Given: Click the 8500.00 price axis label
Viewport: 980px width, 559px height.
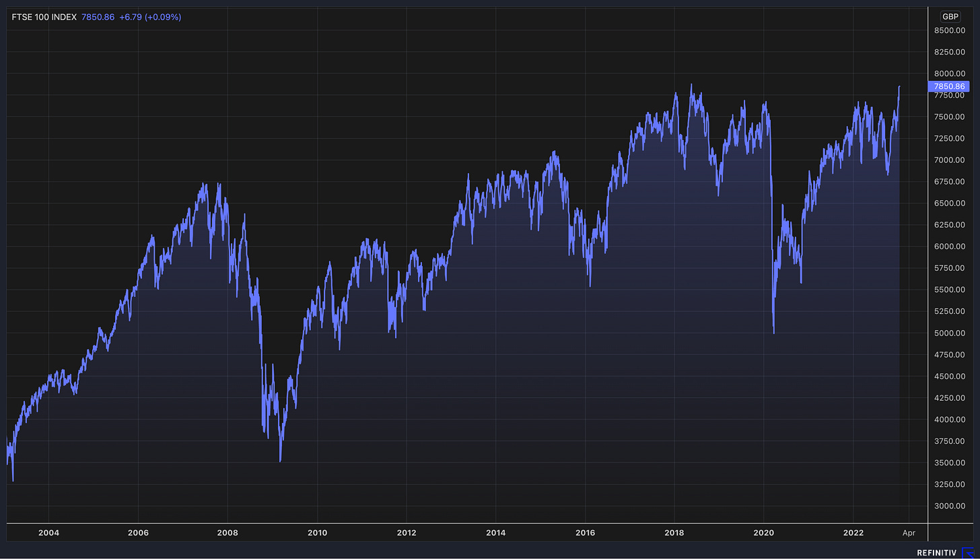Looking at the screenshot, I should tap(950, 30).
